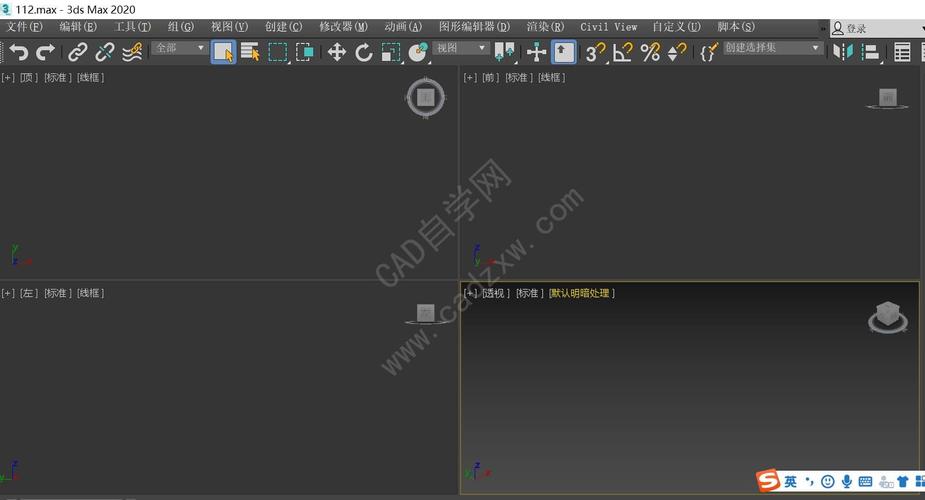Open the 脚本(S) menu
Viewport: 925px width, 500px height.
click(736, 27)
